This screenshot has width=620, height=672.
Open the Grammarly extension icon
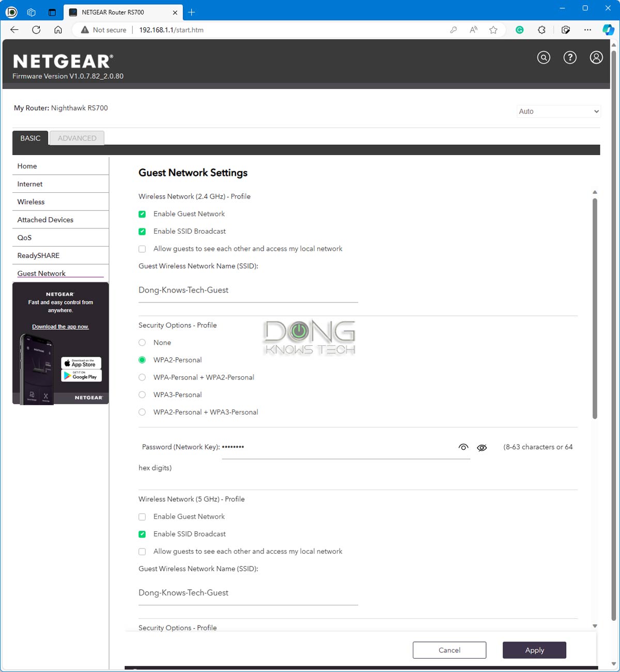[520, 30]
